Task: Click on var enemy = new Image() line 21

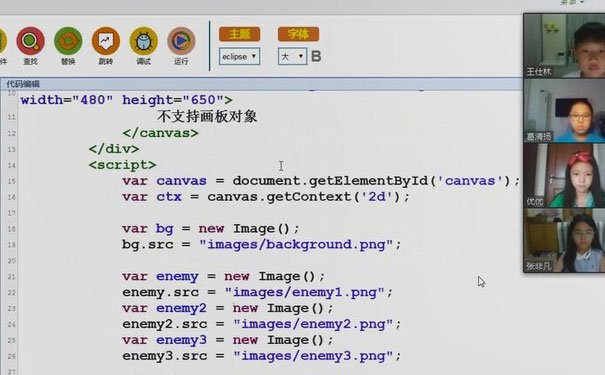Action: point(224,277)
